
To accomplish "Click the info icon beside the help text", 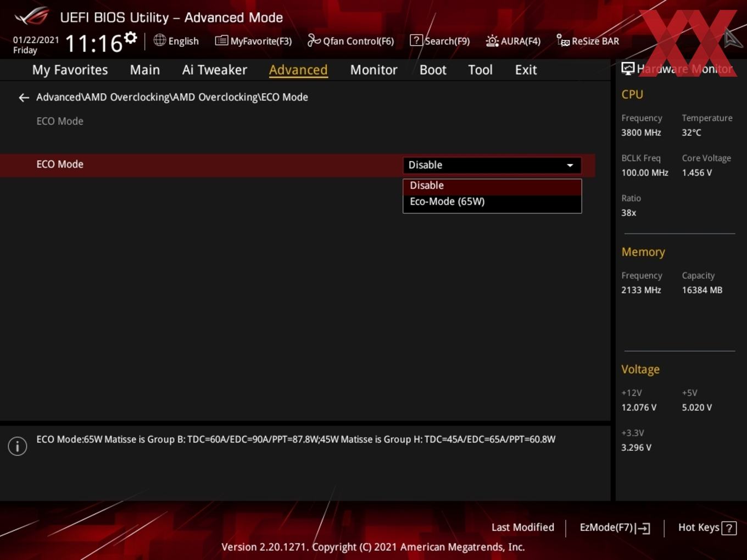I will pos(18,446).
